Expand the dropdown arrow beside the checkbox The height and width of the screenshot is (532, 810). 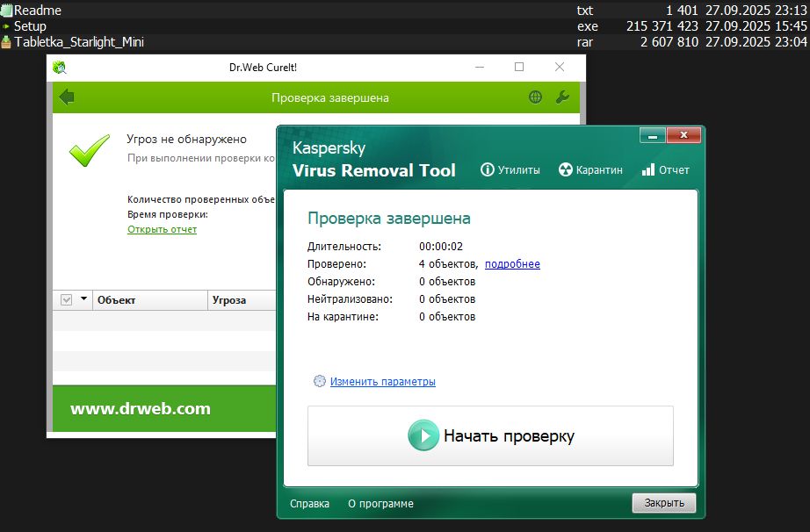click(84, 299)
